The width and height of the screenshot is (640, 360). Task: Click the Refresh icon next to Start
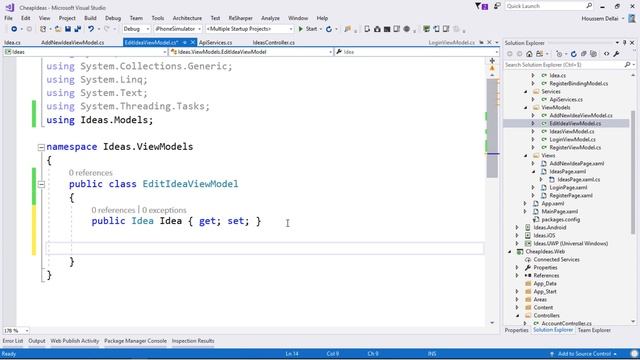(x=329, y=29)
